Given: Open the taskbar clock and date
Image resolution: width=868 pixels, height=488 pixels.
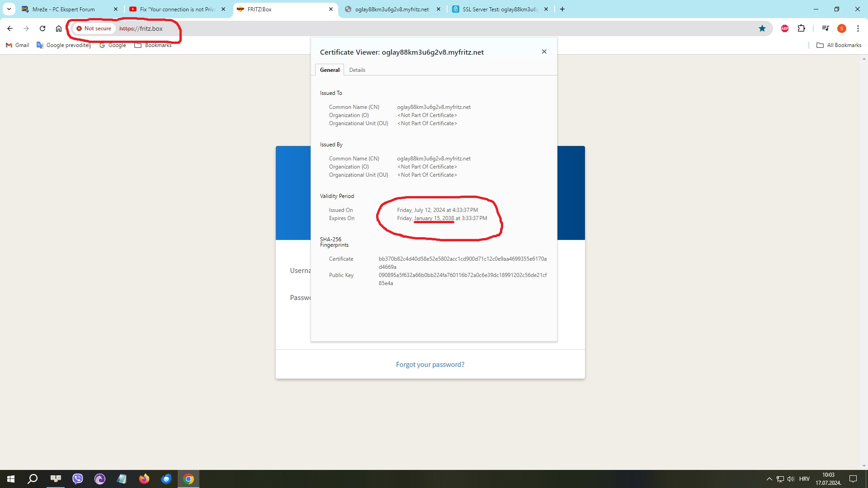Looking at the screenshot, I should [828, 479].
